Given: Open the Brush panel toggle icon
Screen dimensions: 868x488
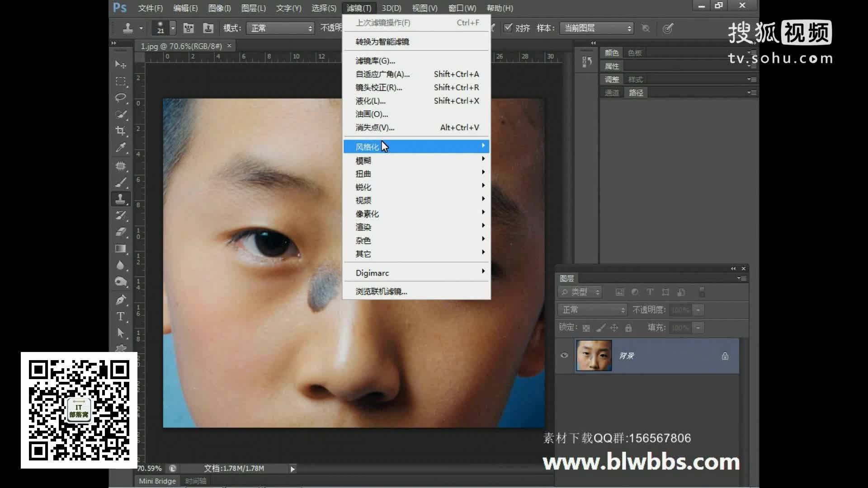Looking at the screenshot, I should [189, 28].
